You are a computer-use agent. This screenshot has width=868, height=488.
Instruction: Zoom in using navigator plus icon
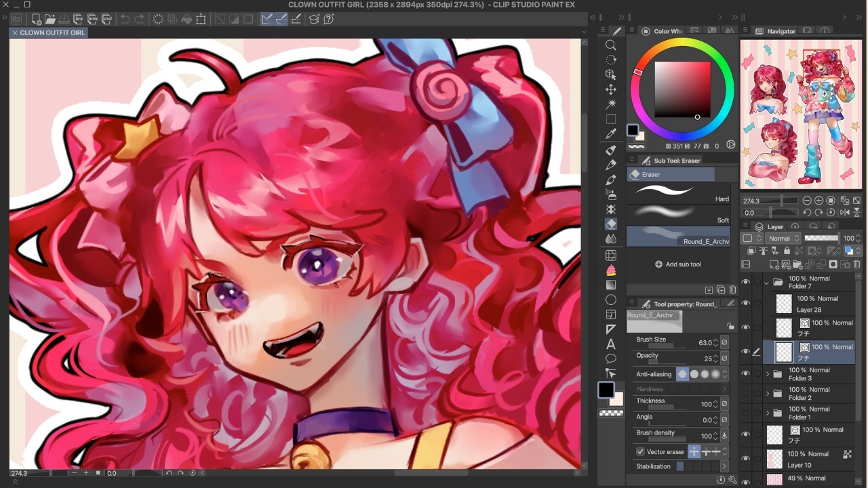[818, 201]
